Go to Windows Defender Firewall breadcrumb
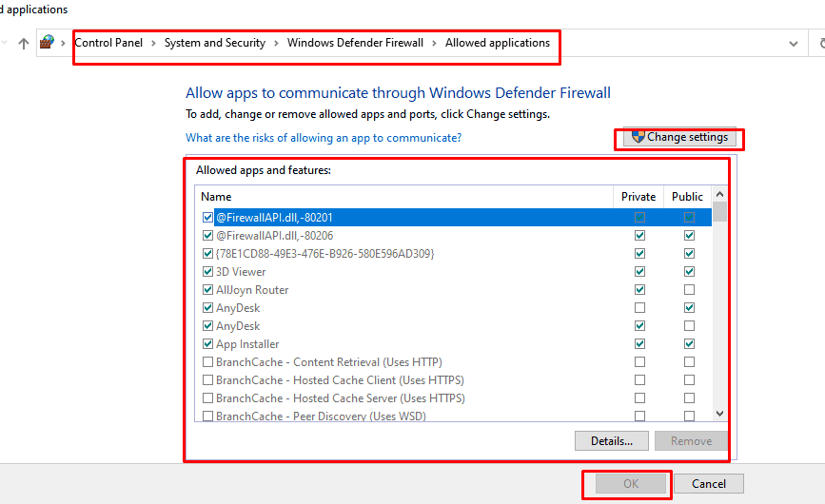Viewport: 825px width, 504px height. coord(355,43)
